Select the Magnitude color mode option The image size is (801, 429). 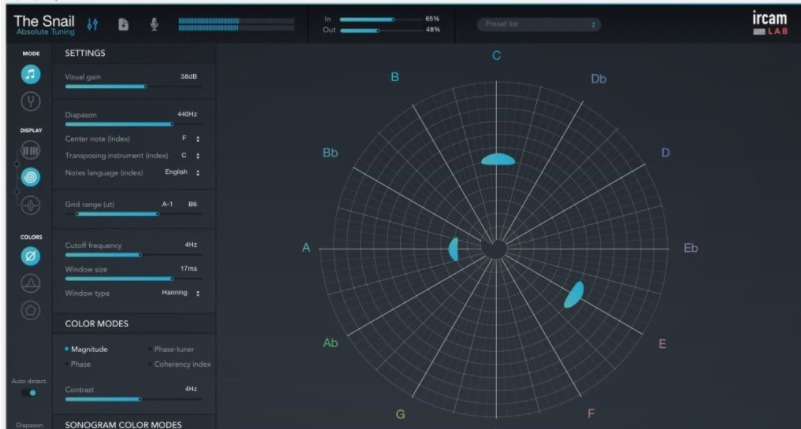(x=87, y=349)
